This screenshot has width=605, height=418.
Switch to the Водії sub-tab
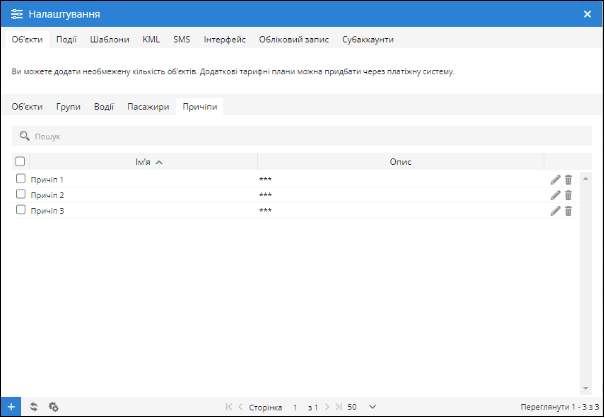[x=104, y=107]
